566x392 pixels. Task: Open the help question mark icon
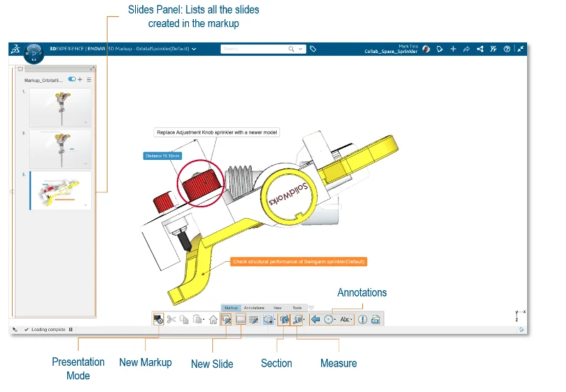pyautogui.click(x=507, y=50)
